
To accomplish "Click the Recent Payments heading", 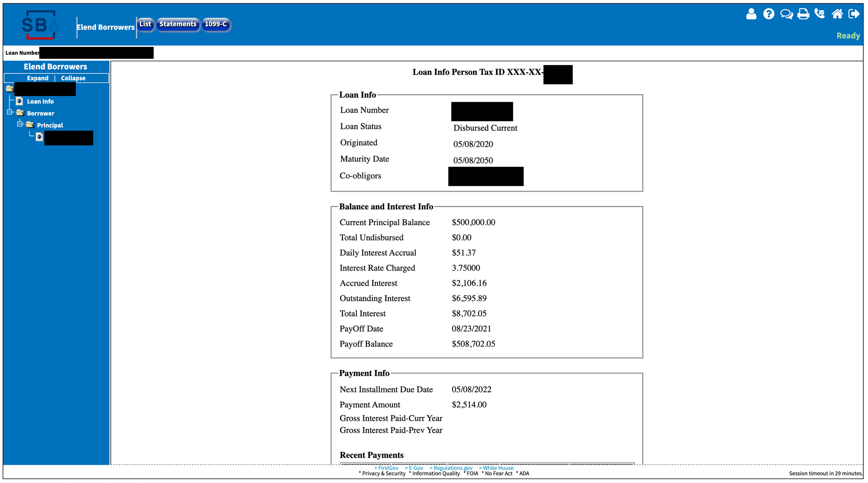I will (372, 455).
